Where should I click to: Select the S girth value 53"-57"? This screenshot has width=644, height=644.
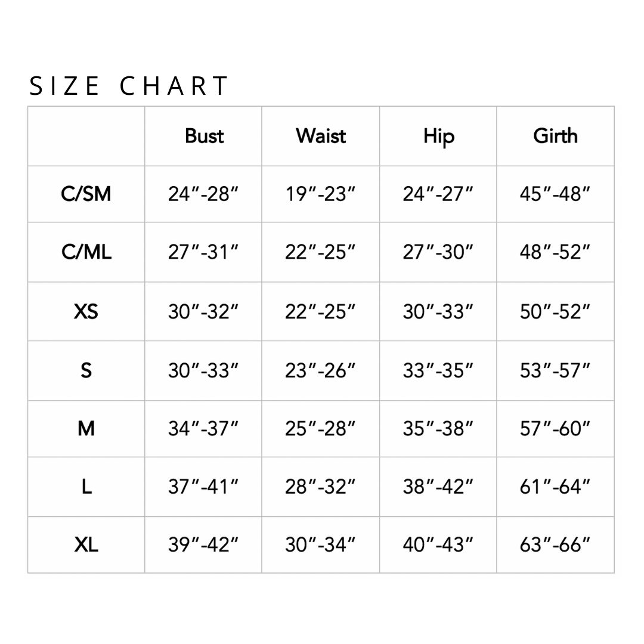[x=555, y=370]
